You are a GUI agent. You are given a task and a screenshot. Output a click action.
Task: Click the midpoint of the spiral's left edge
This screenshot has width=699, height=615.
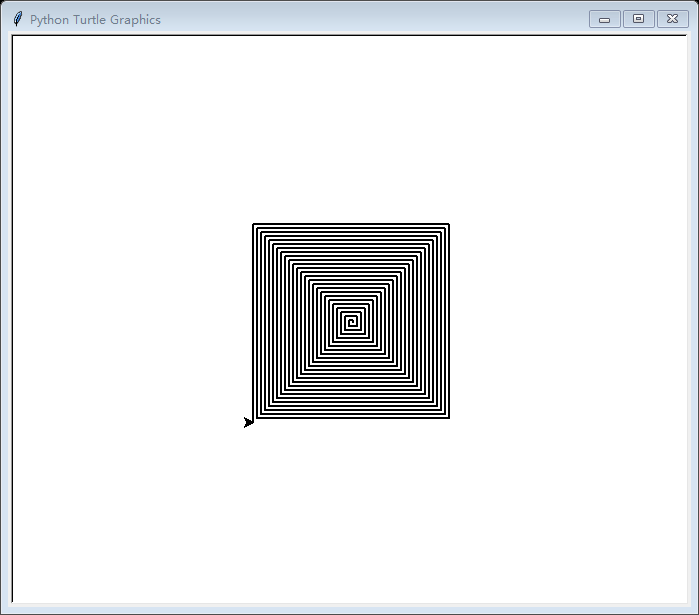[x=253, y=321]
